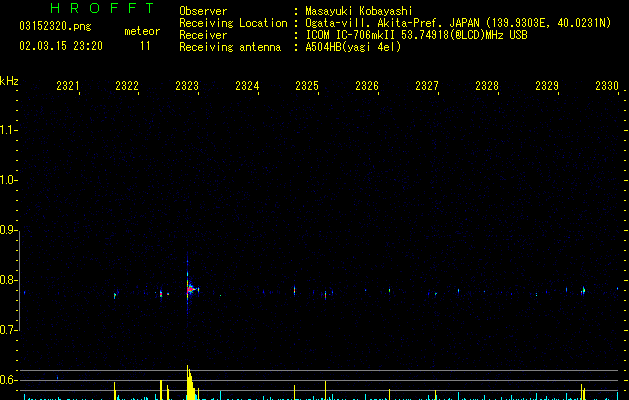Click time marker 2323
Viewport: 629px width, 400px height.
coord(187,86)
